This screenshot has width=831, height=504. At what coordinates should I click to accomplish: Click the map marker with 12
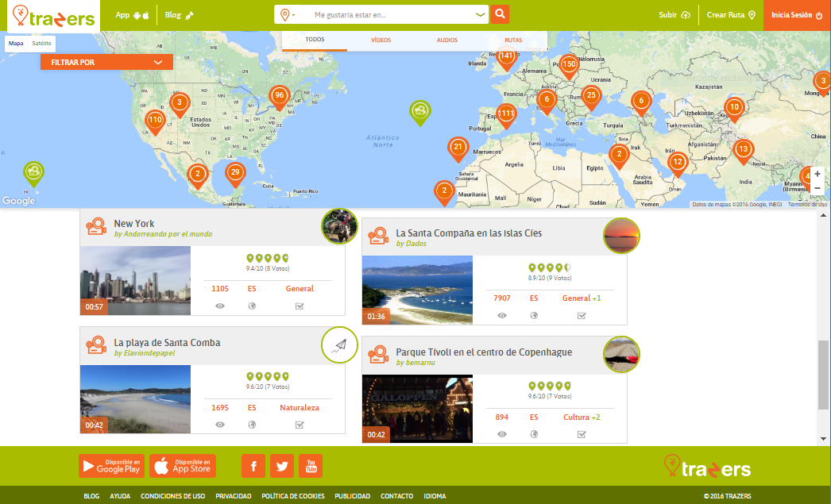tap(678, 164)
